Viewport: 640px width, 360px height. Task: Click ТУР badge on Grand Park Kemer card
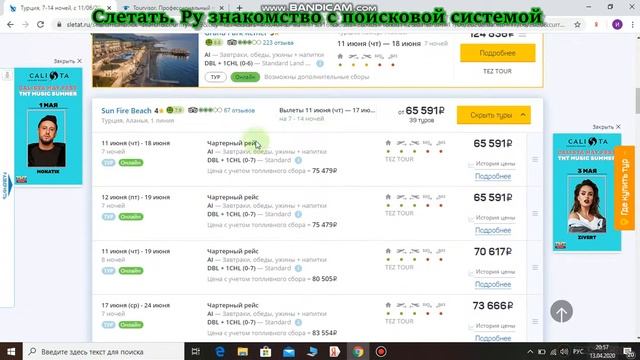pos(216,77)
